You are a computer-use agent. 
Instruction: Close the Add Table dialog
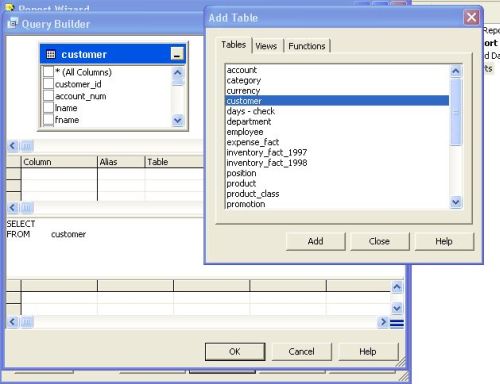(471, 17)
